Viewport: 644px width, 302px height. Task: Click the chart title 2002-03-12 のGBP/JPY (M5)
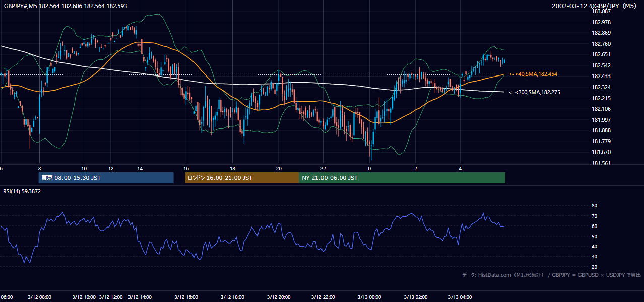pyautogui.click(x=595, y=6)
